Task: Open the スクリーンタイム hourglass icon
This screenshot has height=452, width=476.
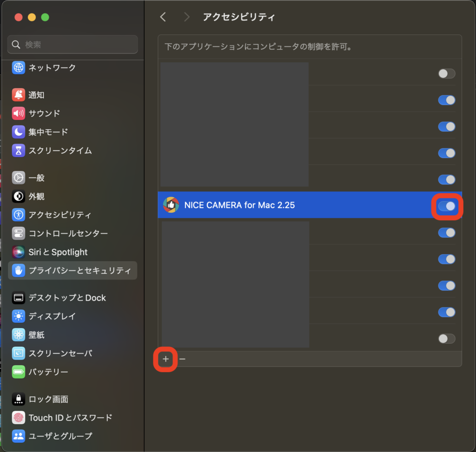Action: point(19,151)
